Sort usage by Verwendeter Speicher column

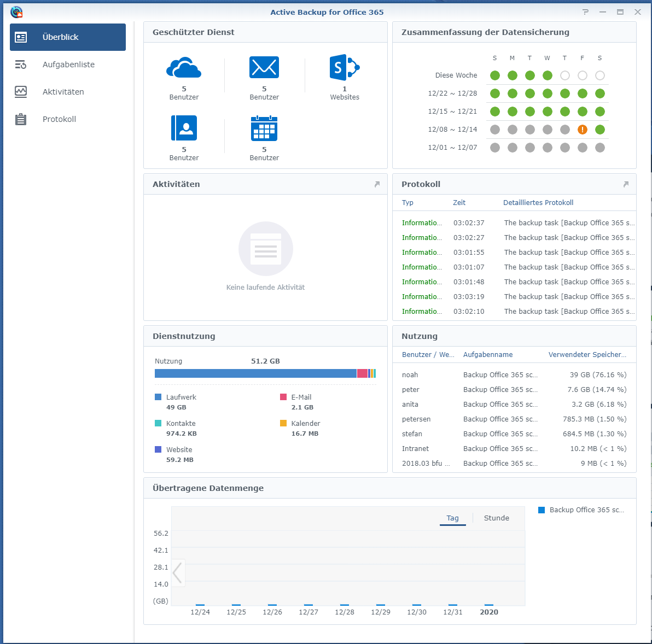(x=587, y=355)
